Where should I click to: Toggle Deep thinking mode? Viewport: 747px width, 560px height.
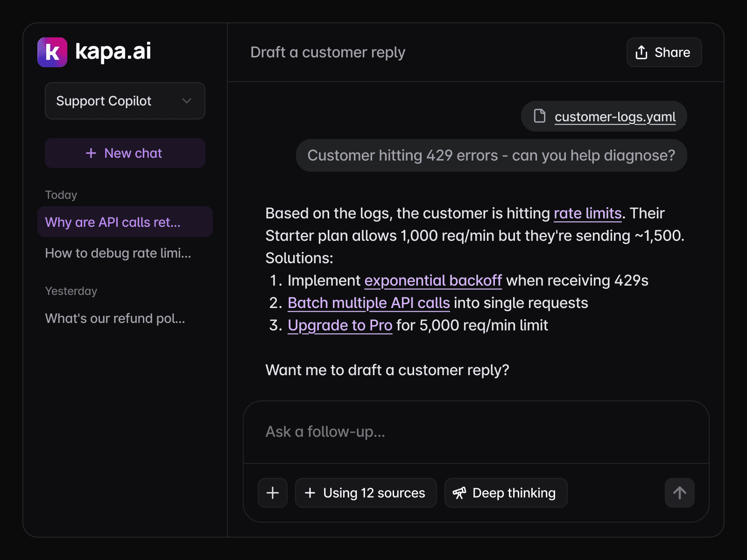click(x=506, y=493)
